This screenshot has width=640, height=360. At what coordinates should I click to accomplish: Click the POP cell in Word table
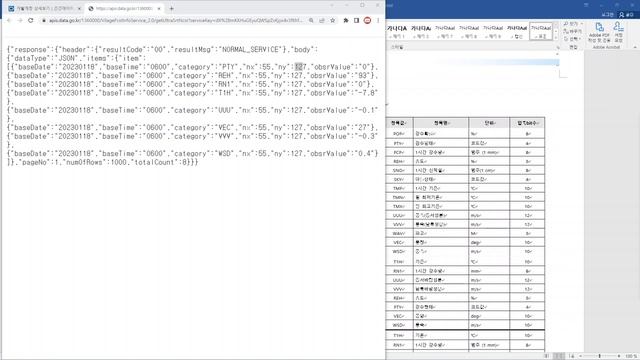[x=399, y=134]
